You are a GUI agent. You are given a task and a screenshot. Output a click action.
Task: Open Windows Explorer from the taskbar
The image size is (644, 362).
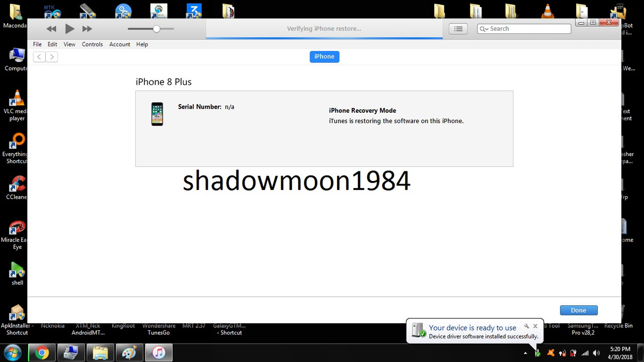click(x=100, y=353)
